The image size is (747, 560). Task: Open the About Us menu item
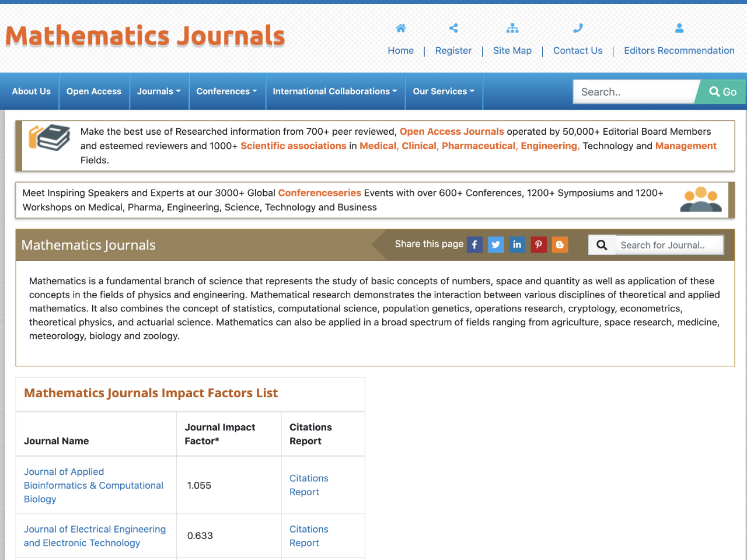pos(32,92)
